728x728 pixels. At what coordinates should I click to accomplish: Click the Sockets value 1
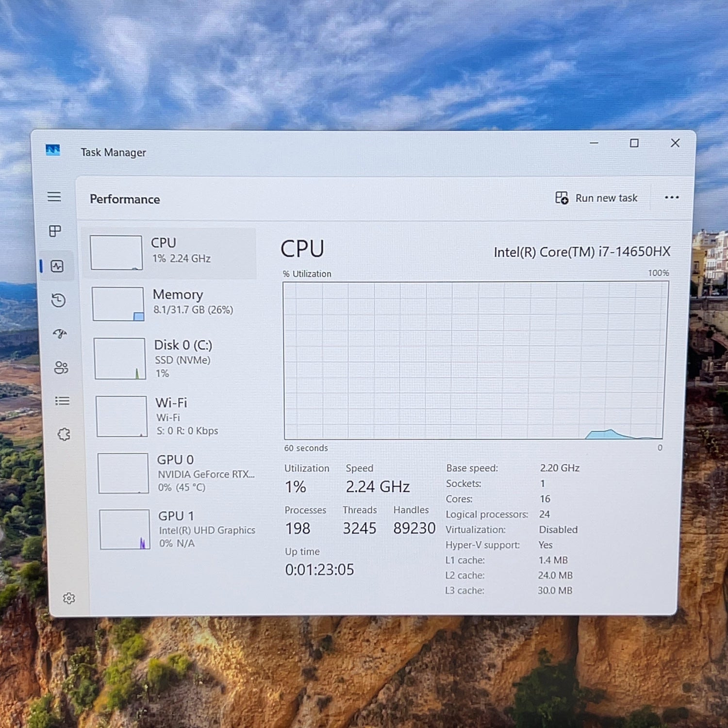click(x=543, y=483)
